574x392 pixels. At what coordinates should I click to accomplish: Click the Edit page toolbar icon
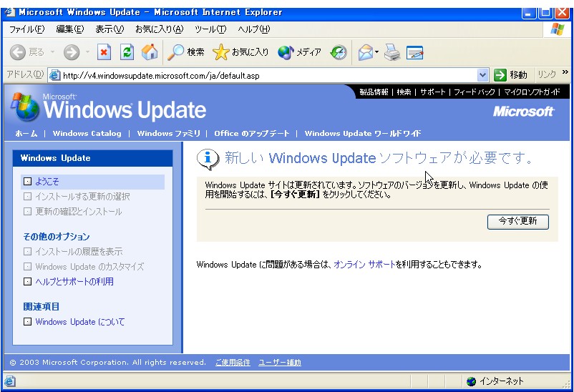click(415, 53)
